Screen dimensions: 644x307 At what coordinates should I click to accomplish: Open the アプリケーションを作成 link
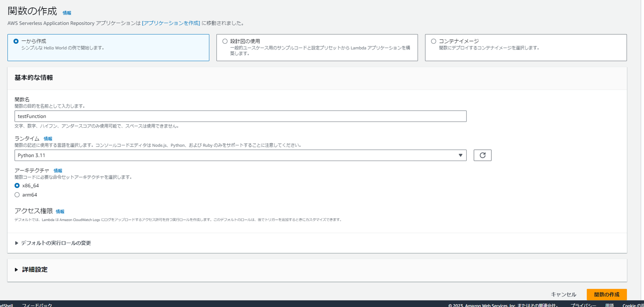click(x=171, y=23)
